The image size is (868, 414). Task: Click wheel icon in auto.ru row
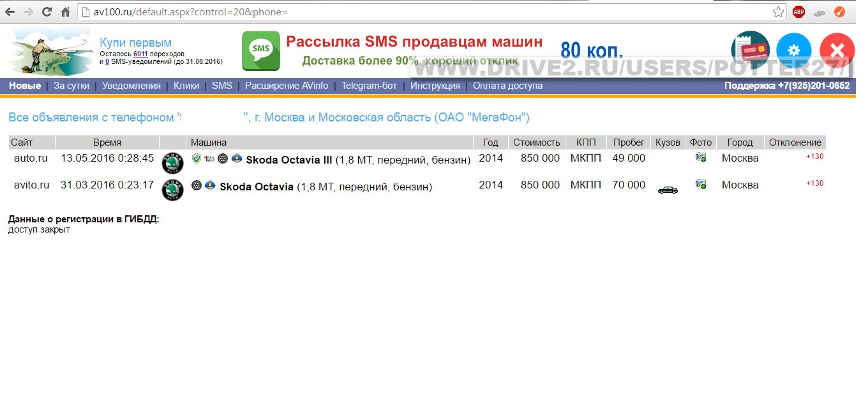click(x=222, y=158)
